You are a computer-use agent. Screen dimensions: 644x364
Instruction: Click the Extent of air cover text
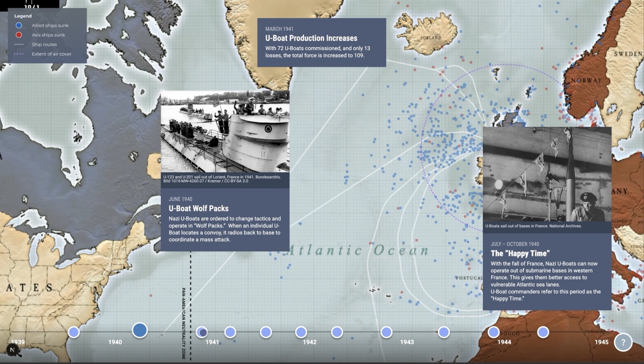[52, 54]
